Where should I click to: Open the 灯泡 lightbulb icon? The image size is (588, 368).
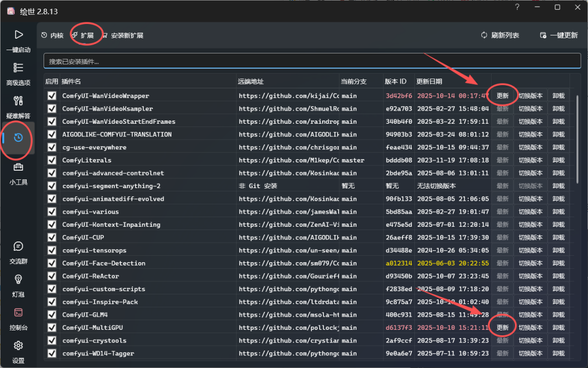click(x=19, y=279)
